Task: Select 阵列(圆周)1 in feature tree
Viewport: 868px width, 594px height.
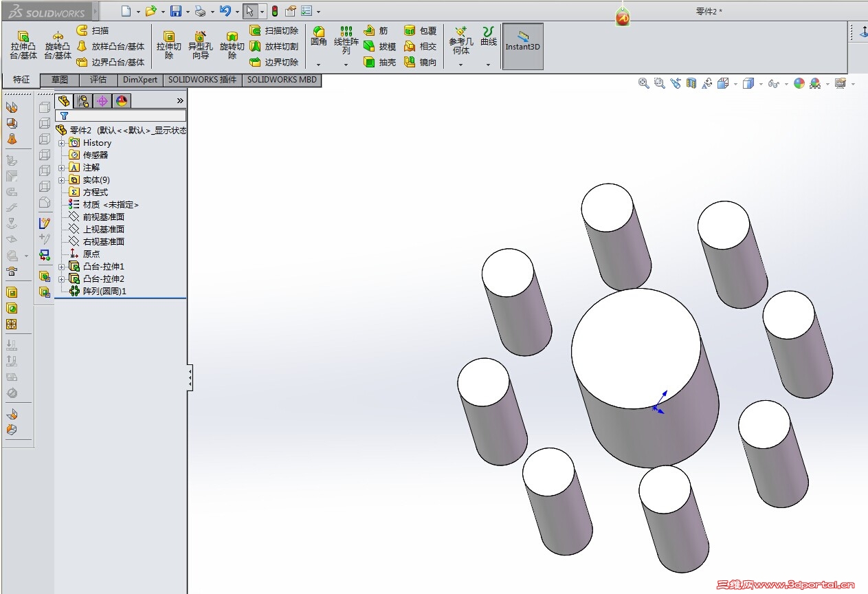Action: pyautogui.click(x=98, y=291)
